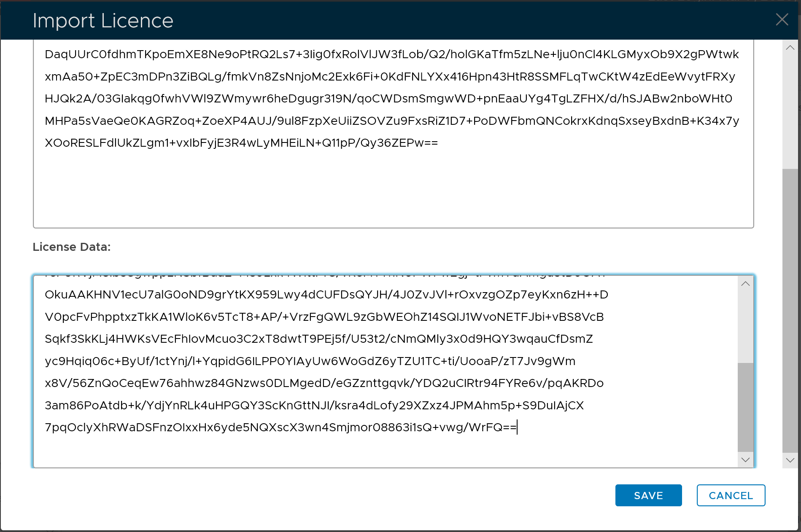Click the SAVE button
The image size is (801, 532).
[x=648, y=495]
